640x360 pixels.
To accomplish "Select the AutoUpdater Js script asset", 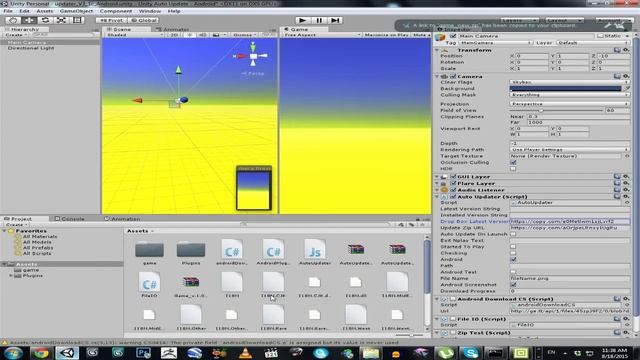I will tap(315, 249).
